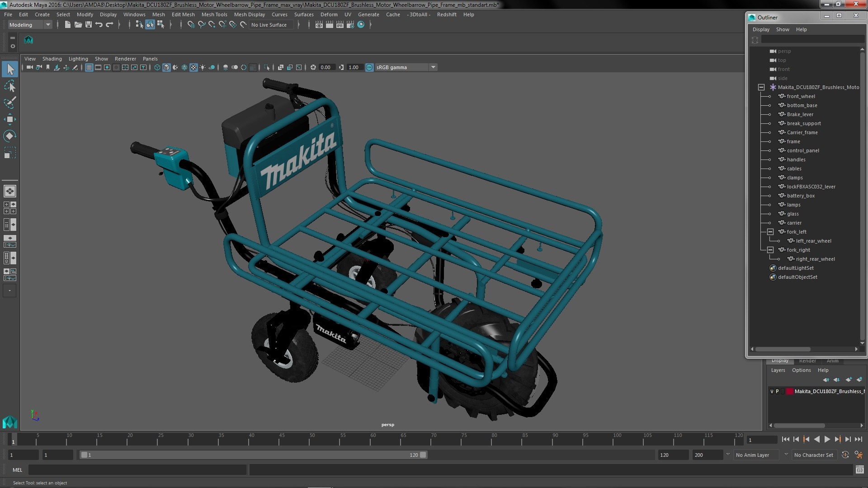Create a new scene with the New icon
The image size is (868, 488).
(x=67, y=25)
